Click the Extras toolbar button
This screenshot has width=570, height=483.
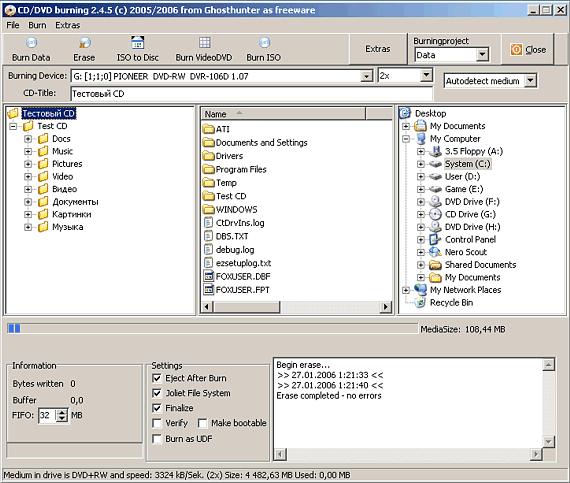click(x=378, y=49)
